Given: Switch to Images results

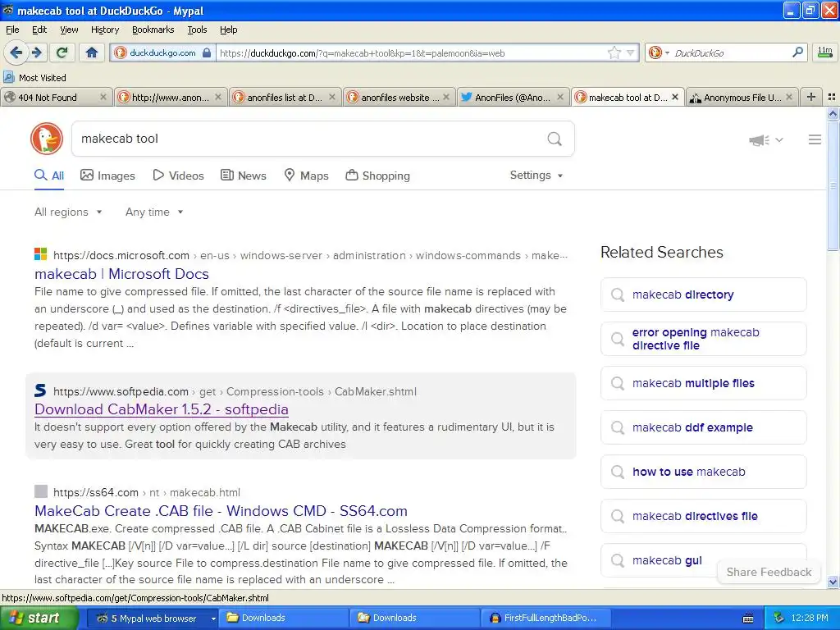Looking at the screenshot, I should click(107, 176).
